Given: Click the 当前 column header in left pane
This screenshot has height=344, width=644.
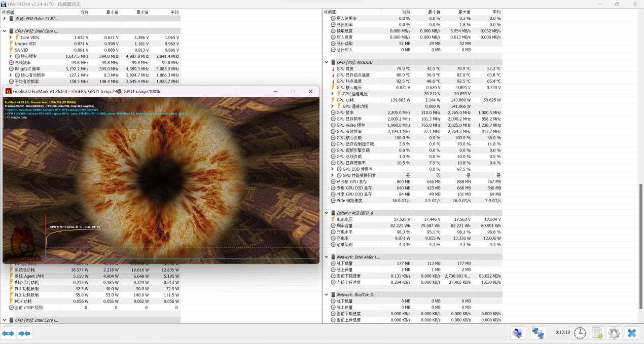Looking at the screenshot, I should click(x=75, y=12).
